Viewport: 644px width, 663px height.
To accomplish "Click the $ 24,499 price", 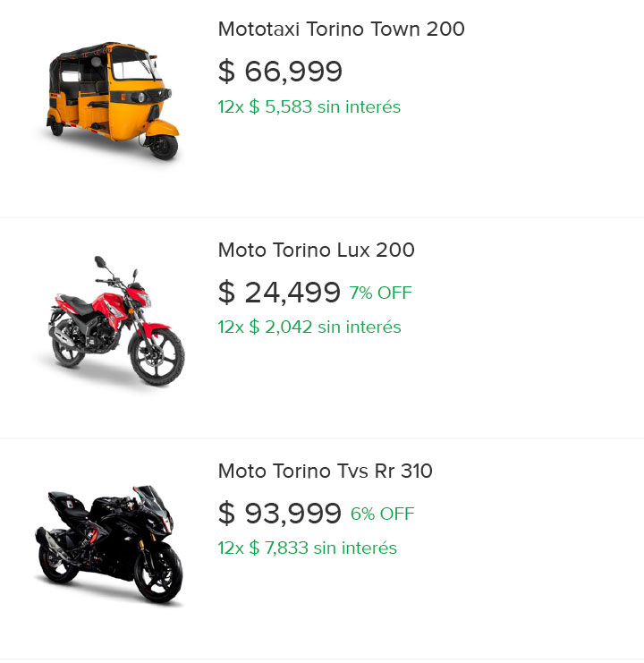I will [279, 292].
